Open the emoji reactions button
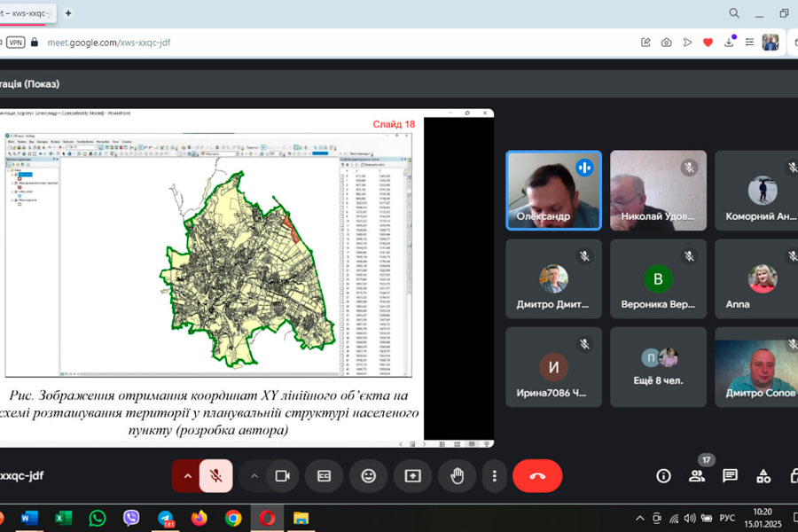The image size is (798, 532). [369, 476]
